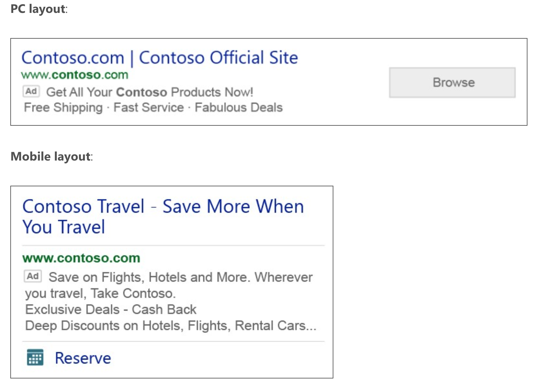Click the Browse button in PC ad

[x=452, y=83]
